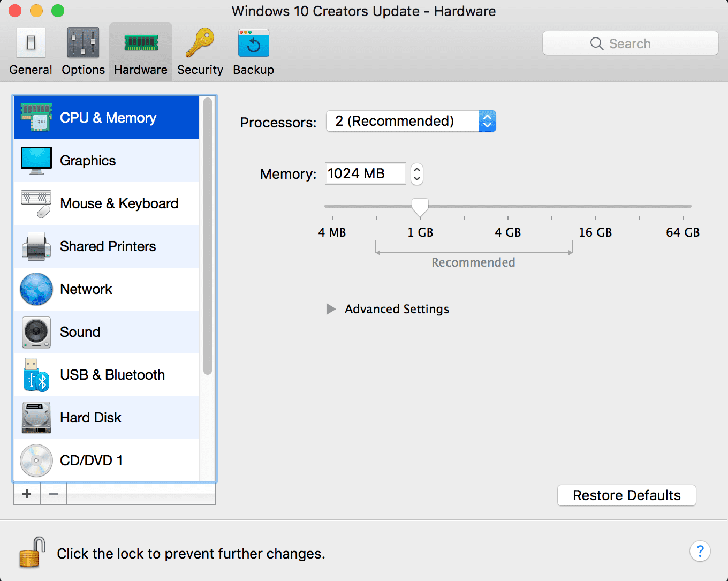Click in the Memory 1024 MB field
The image size is (728, 581).
pyautogui.click(x=366, y=173)
